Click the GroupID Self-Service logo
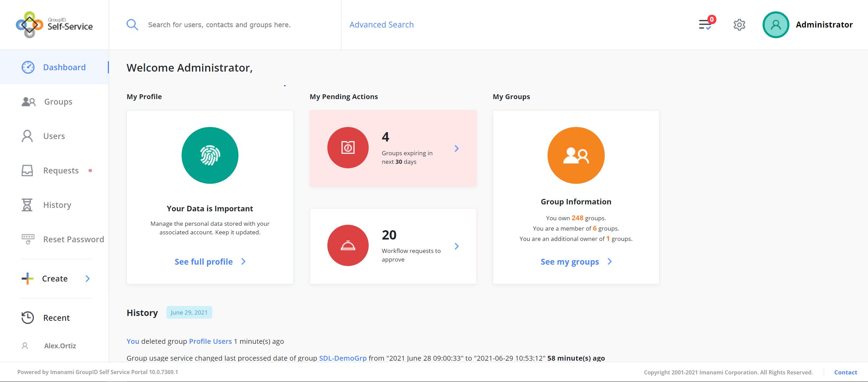 point(54,25)
